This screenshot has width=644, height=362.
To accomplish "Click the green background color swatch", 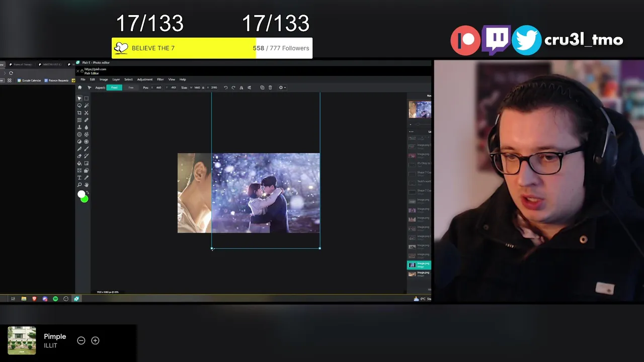I will click(x=85, y=200).
